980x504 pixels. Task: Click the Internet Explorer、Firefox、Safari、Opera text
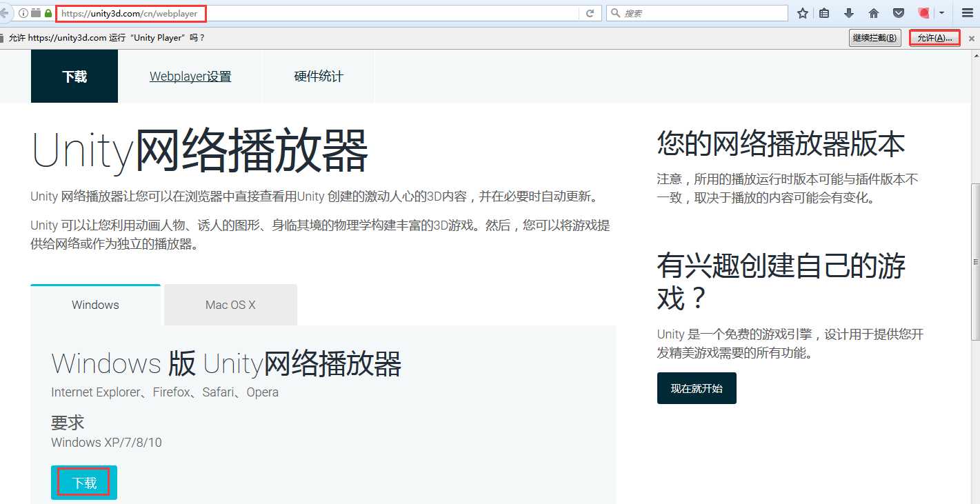(165, 392)
